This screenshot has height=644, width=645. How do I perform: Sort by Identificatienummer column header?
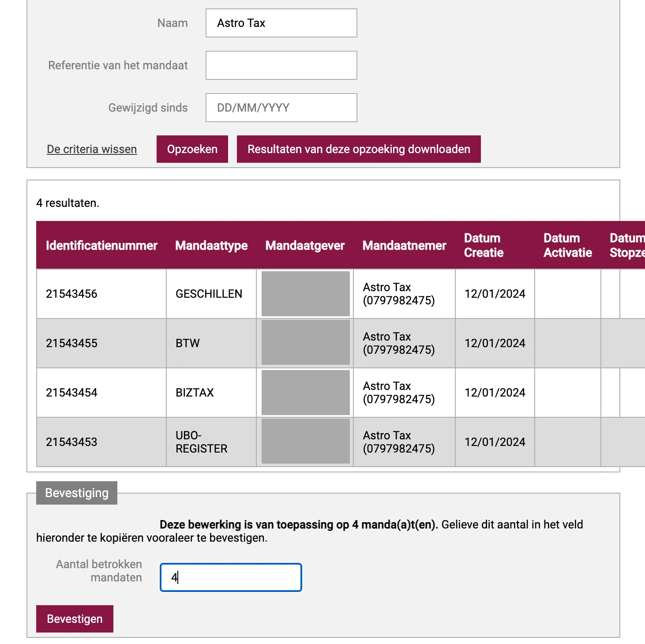click(x=101, y=245)
